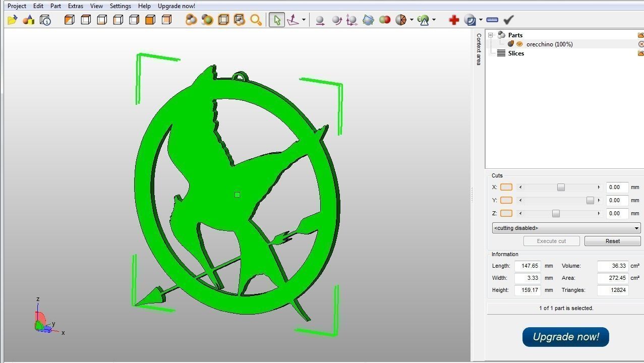Viewport: 644px width, 363px height.
Task: Click the magnifier zoom tool
Action: [256, 20]
